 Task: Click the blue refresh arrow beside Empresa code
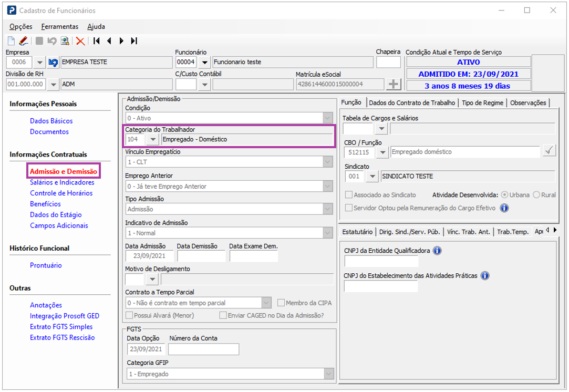[x=53, y=63]
